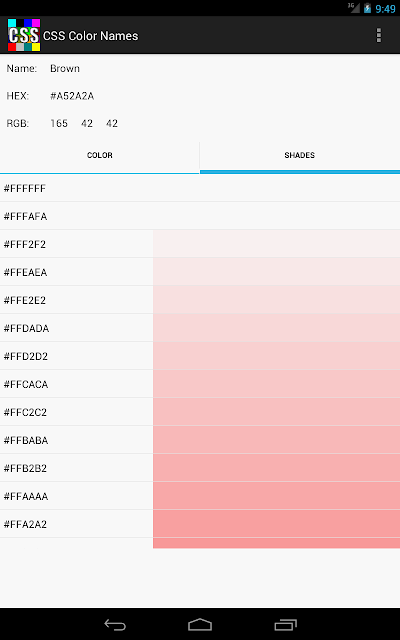Choose the #FFCACA shade swatch
The height and width of the screenshot is (640, 400).
pos(276,384)
